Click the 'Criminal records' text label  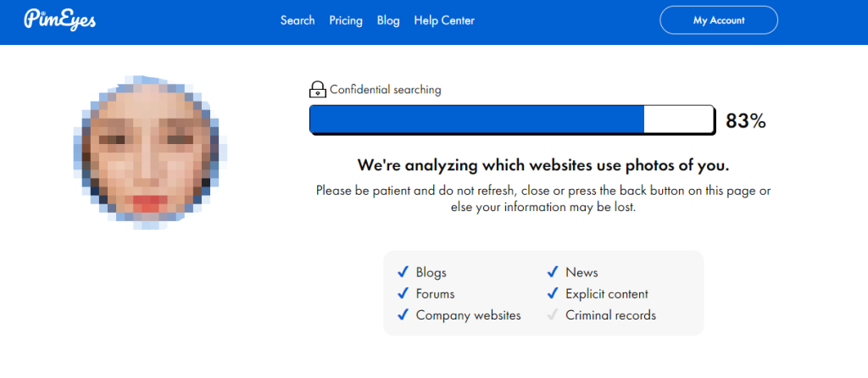(x=610, y=315)
